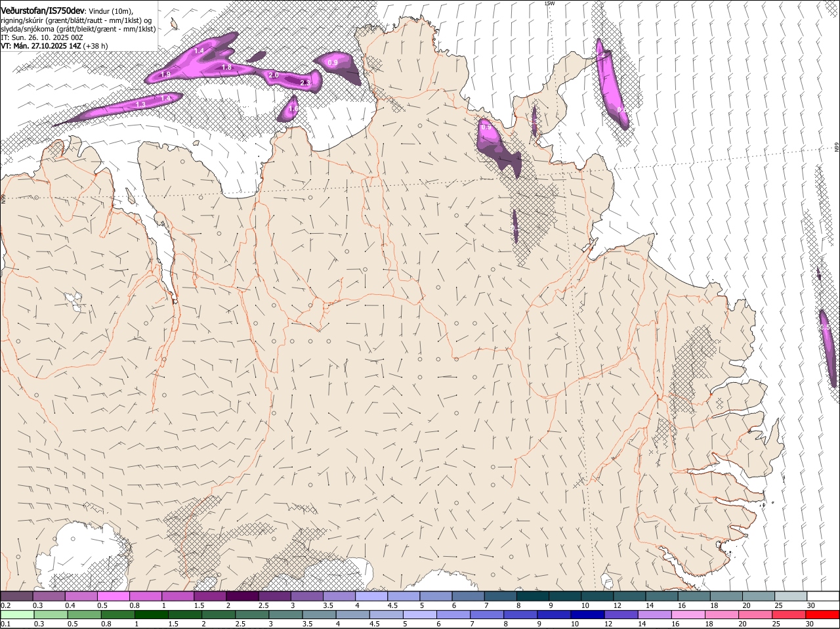This screenshot has height=629, width=840.
Task: Select rain legend swatch between 8 and 9
Action: tap(522, 615)
